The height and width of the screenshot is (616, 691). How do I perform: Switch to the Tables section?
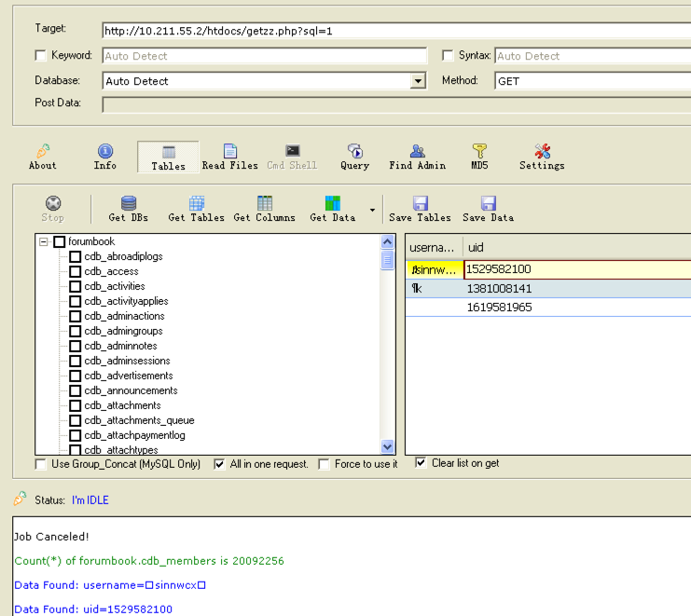point(168,157)
